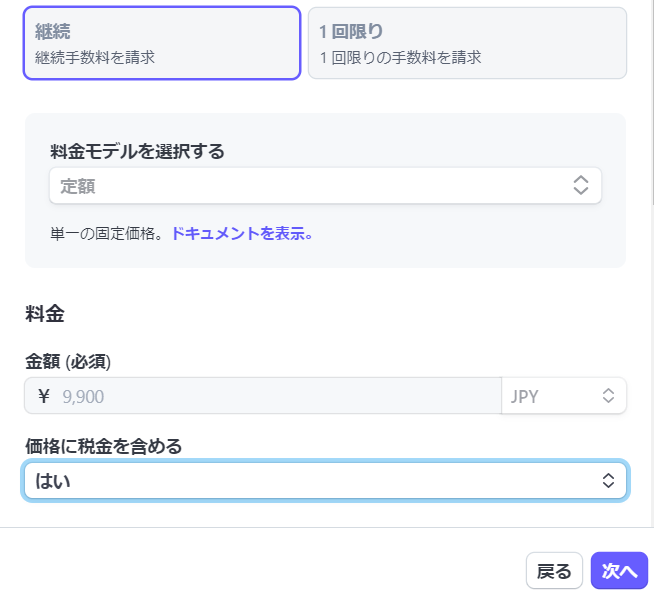Screen dimensions: 654x605
Task: Click the 継続手数料を請求 description text
Action: (95, 58)
